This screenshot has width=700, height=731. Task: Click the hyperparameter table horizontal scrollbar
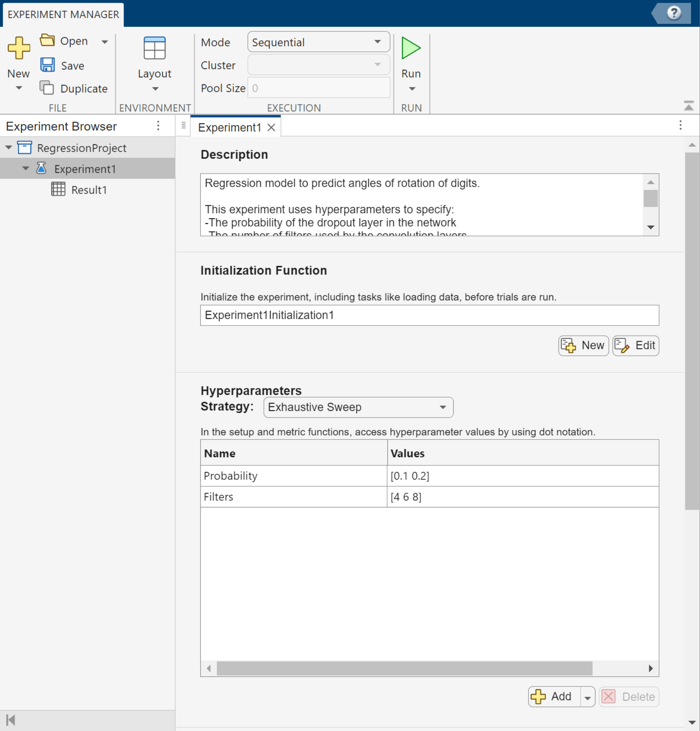(404, 668)
